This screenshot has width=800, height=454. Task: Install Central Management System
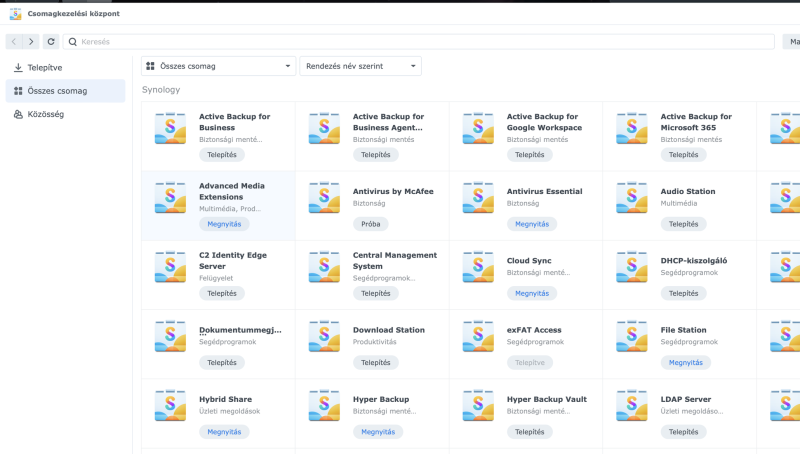376,293
